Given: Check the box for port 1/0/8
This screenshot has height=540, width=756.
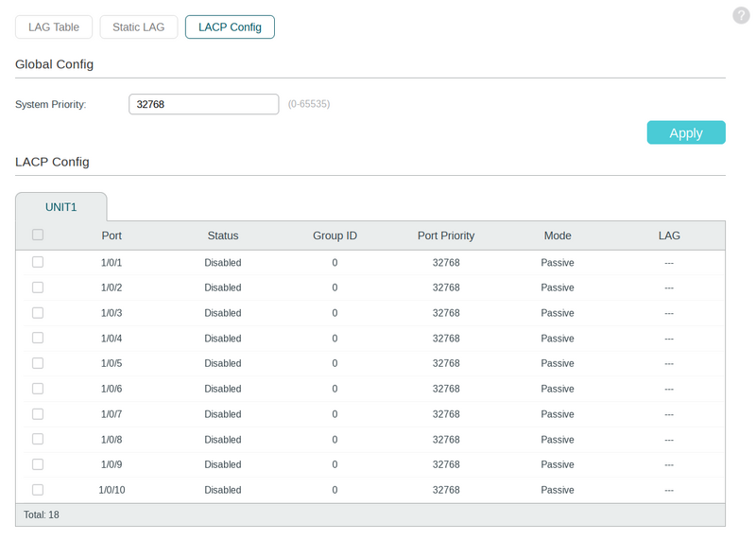Looking at the screenshot, I should (x=38, y=439).
